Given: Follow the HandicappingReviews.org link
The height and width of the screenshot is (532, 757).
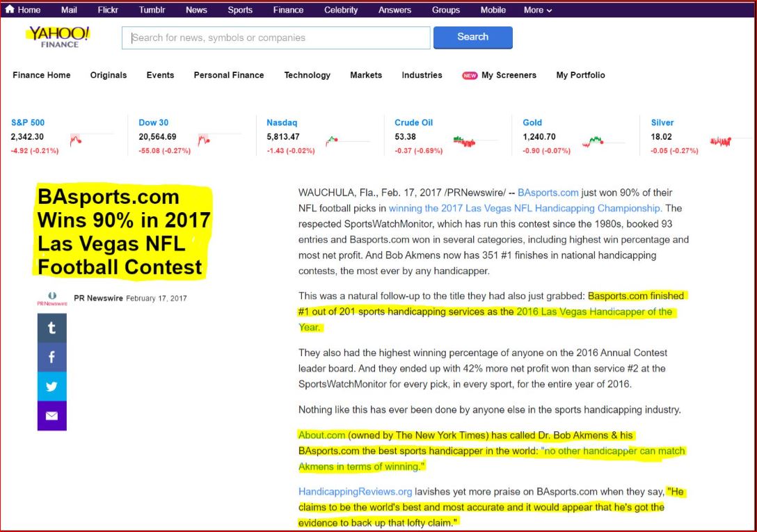Looking at the screenshot, I should (x=356, y=492).
